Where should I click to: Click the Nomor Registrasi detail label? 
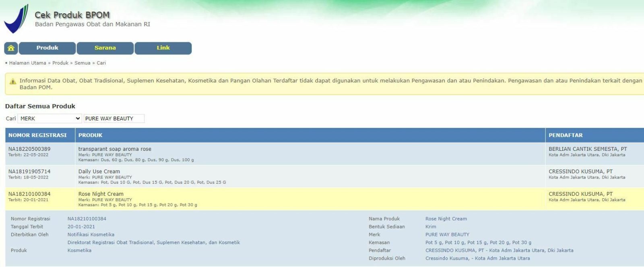pyautogui.click(x=31, y=219)
